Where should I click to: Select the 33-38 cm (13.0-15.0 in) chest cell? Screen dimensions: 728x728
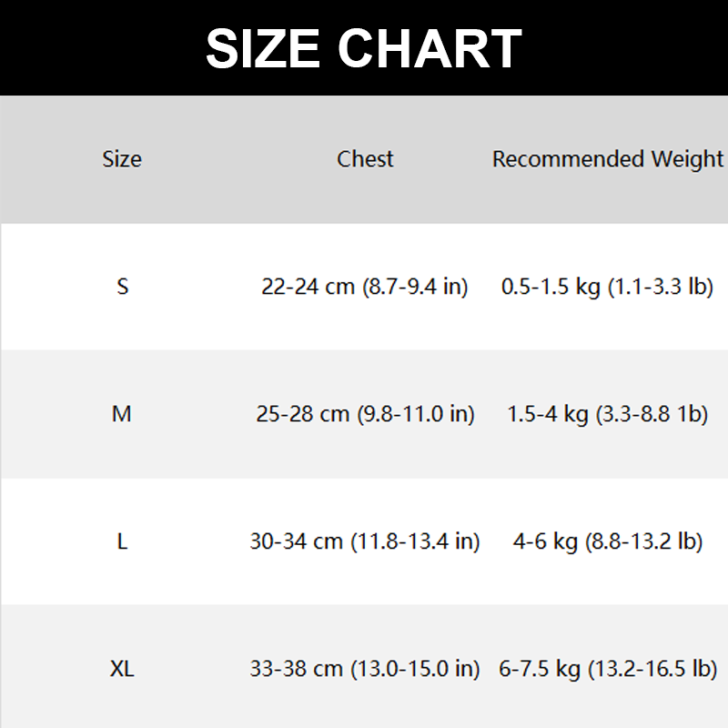365,669
